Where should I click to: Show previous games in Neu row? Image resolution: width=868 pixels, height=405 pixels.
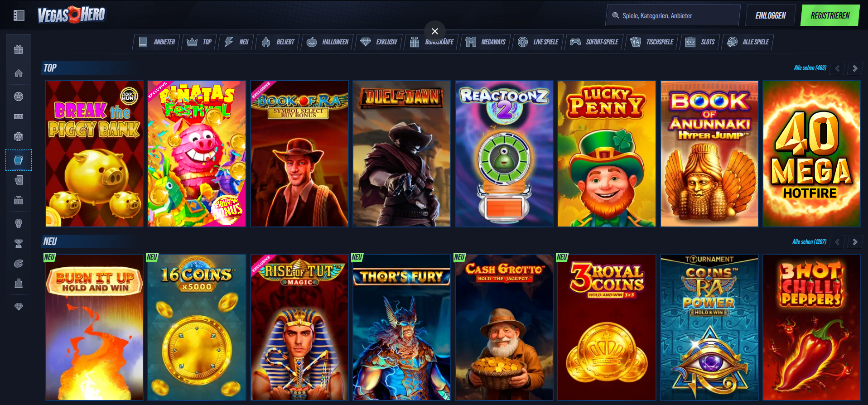pyautogui.click(x=837, y=242)
